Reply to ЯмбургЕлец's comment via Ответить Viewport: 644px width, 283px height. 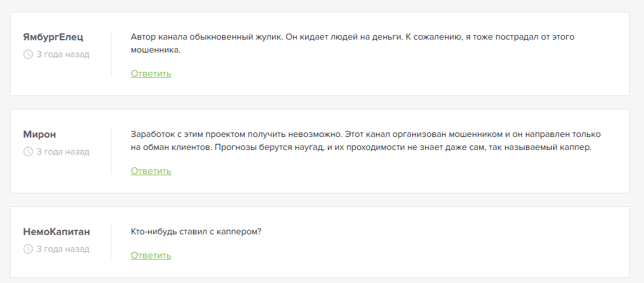pos(151,73)
